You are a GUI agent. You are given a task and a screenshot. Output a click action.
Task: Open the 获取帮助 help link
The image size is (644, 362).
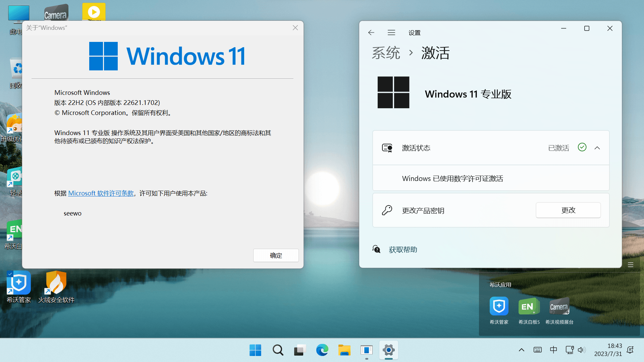click(403, 250)
